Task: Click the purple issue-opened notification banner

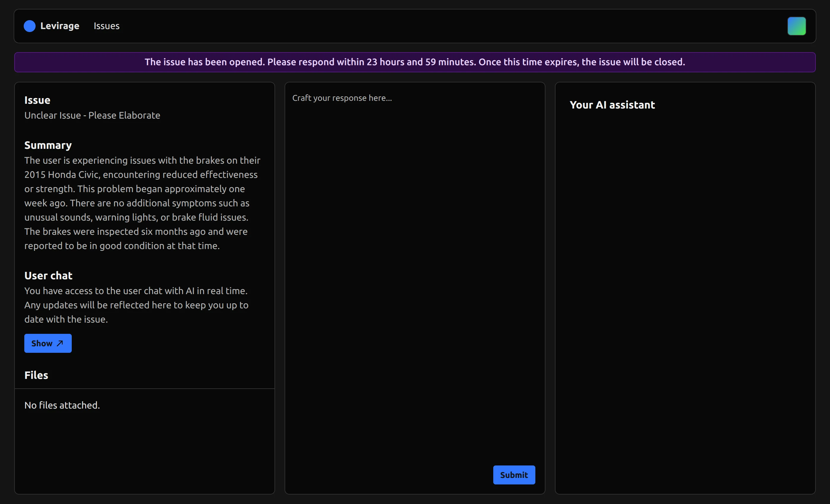Action: [415, 62]
